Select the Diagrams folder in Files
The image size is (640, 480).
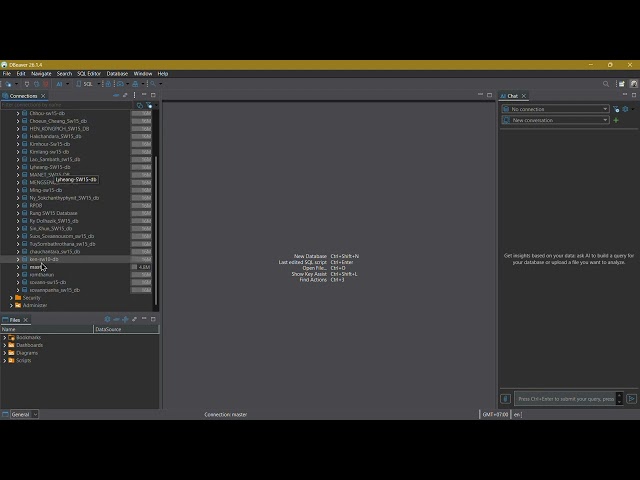tap(27, 353)
